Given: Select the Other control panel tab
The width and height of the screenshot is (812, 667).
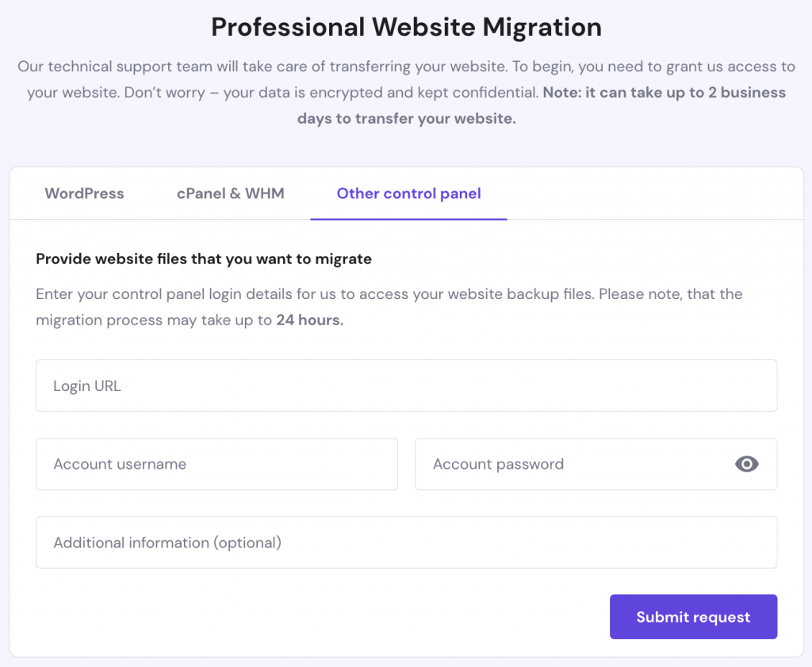Looking at the screenshot, I should pos(408,194).
